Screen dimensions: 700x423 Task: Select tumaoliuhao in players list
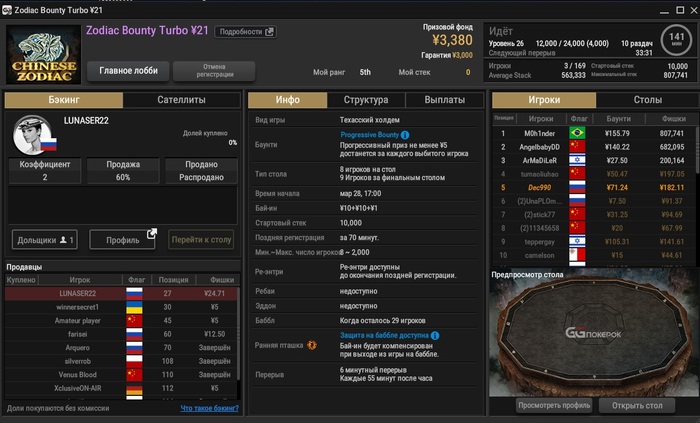pyautogui.click(x=594, y=174)
